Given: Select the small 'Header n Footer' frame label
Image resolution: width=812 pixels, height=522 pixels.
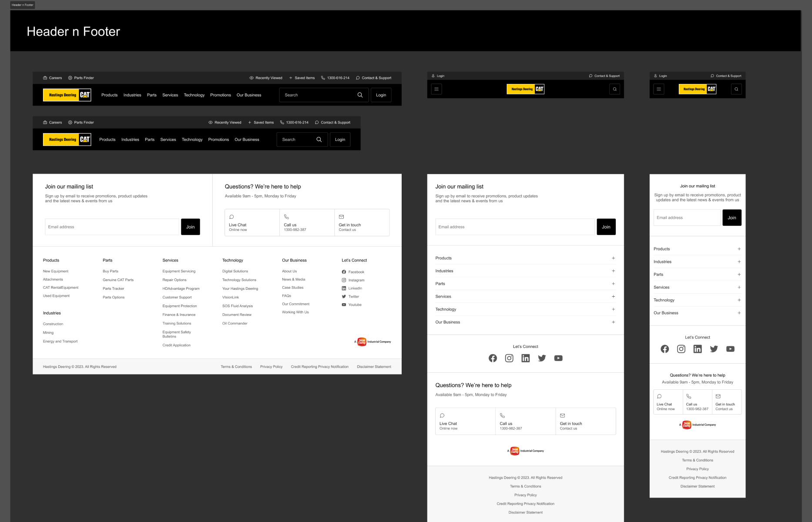Looking at the screenshot, I should (22, 5).
